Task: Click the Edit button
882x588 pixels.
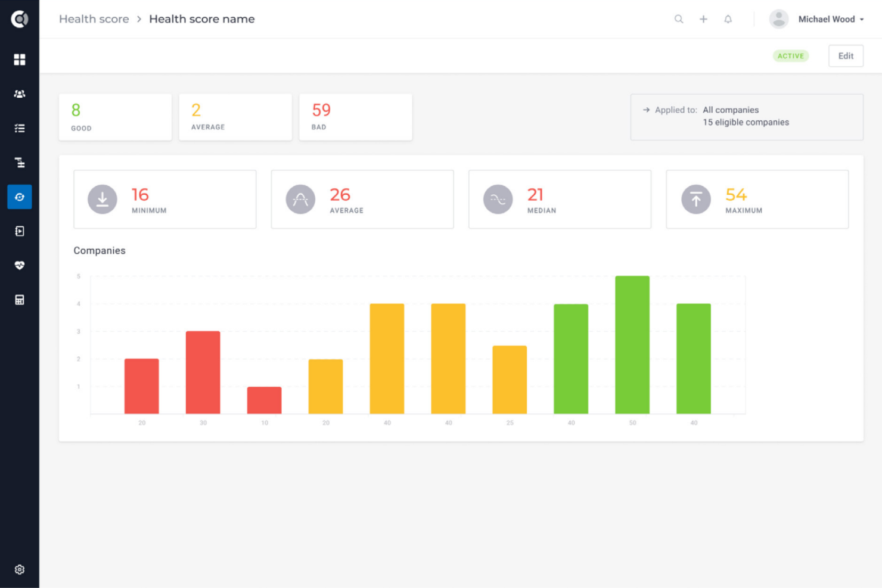Action: pos(846,55)
